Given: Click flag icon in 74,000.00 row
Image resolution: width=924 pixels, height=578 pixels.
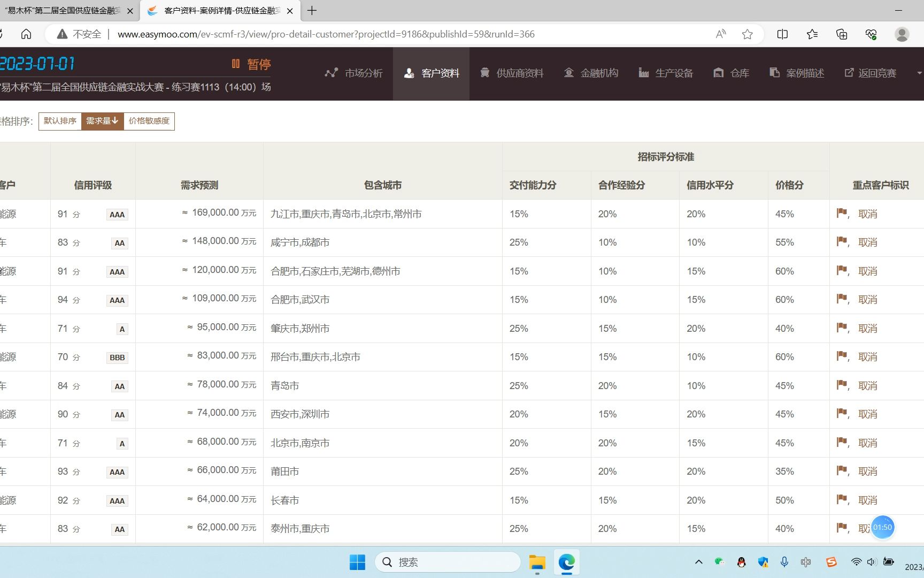Looking at the screenshot, I should (x=842, y=413).
